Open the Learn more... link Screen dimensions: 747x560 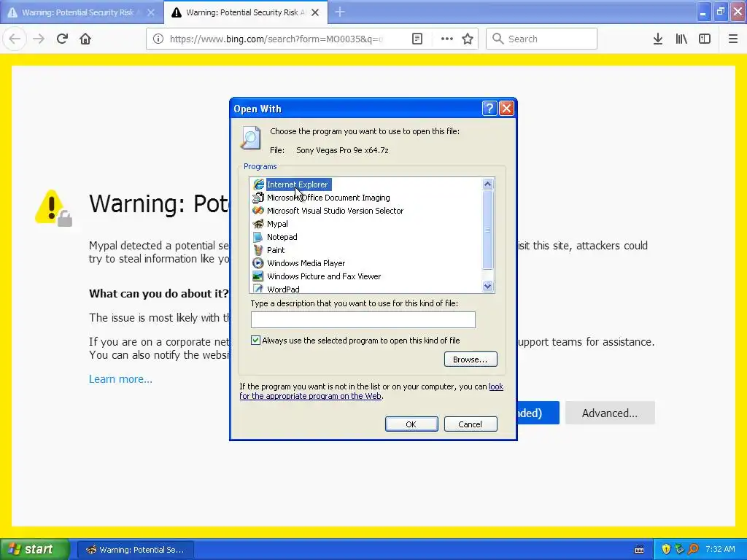point(120,379)
